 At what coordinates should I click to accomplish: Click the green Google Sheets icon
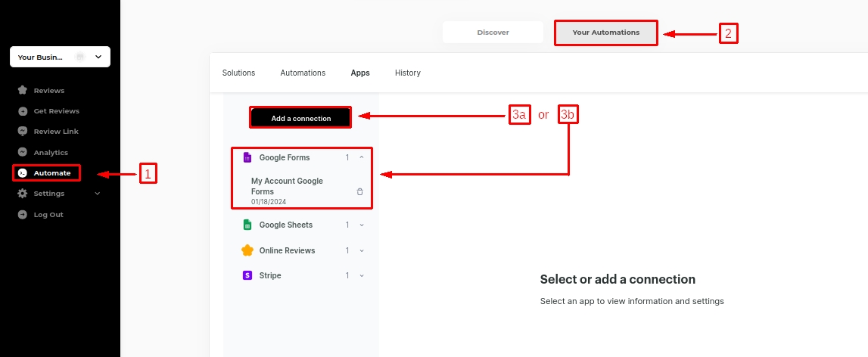point(247,225)
